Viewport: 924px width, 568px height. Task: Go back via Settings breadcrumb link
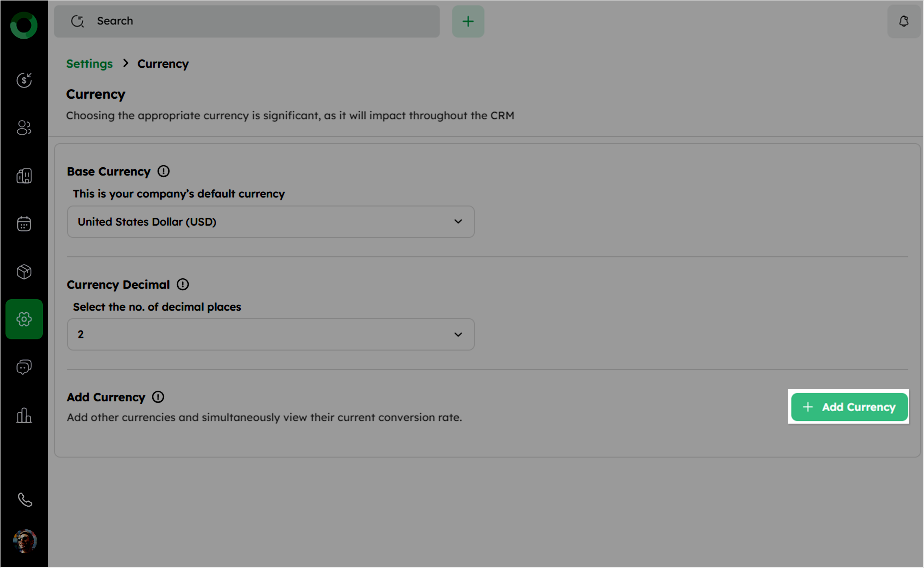pos(89,64)
